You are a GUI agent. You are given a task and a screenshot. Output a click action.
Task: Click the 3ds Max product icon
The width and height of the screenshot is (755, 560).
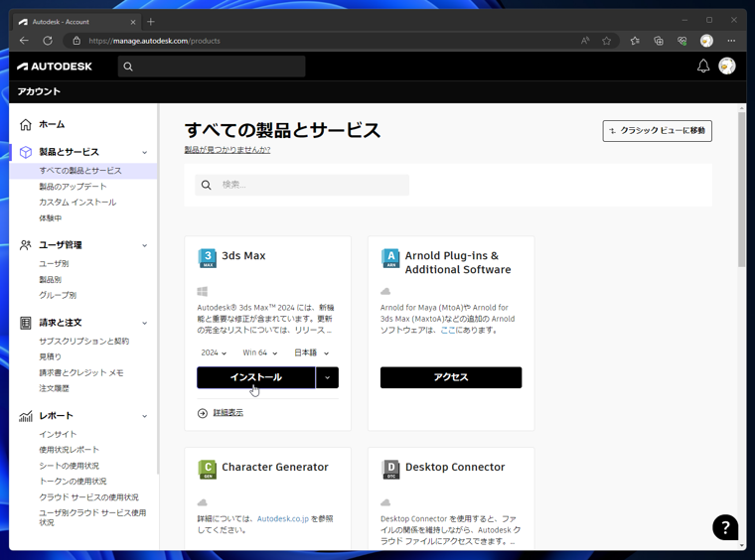(207, 258)
